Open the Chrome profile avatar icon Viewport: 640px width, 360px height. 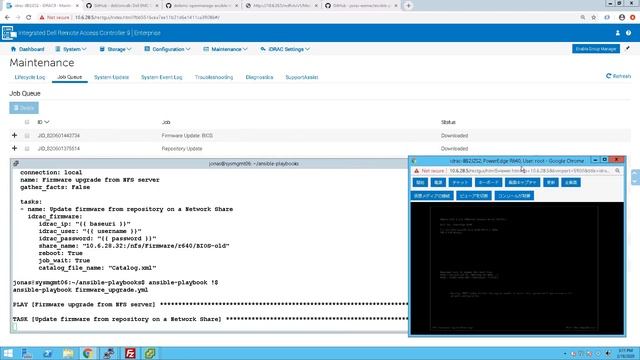coord(622,18)
